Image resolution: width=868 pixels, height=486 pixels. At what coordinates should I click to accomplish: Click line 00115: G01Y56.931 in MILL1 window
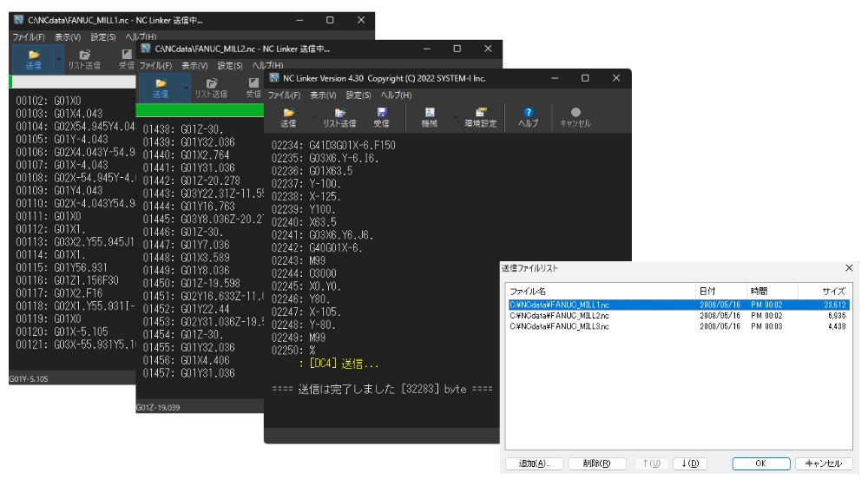click(x=62, y=267)
